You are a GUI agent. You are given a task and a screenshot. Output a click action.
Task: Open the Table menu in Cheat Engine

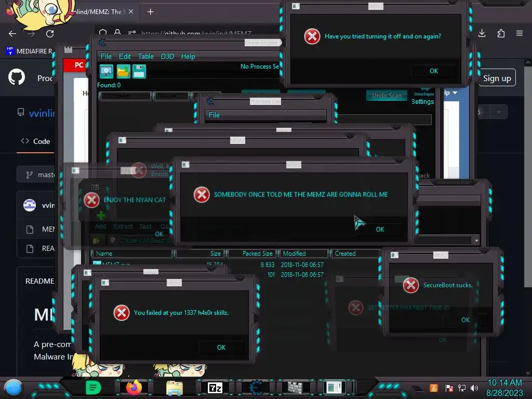[x=145, y=56]
